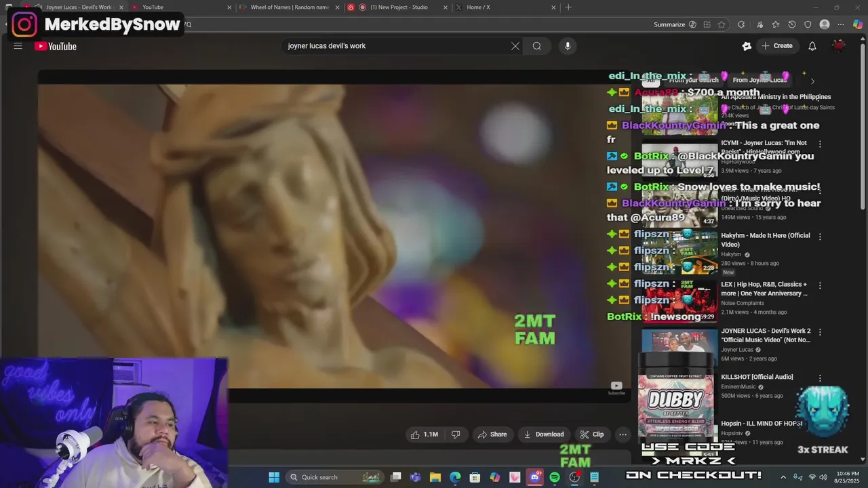Open File Explorer from taskbar
This screenshot has width=868, height=488.
pyautogui.click(x=435, y=477)
